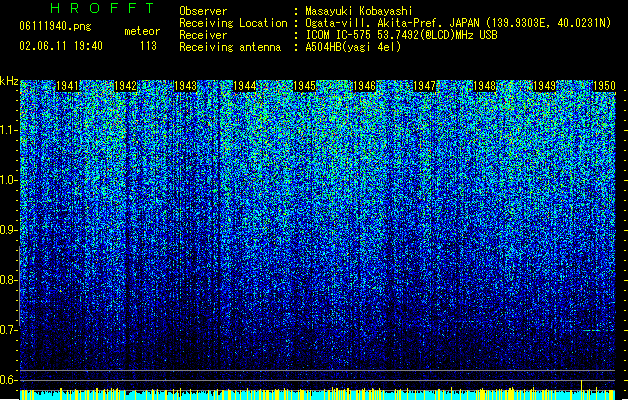The image size is (629, 400).
Task: Click observer name Masayuki Kobayashi
Action: [359, 11]
